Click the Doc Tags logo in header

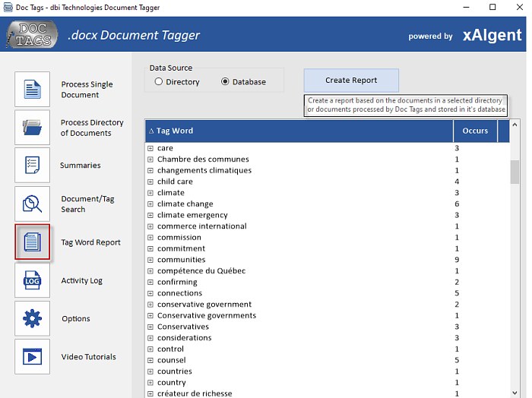tap(32, 34)
